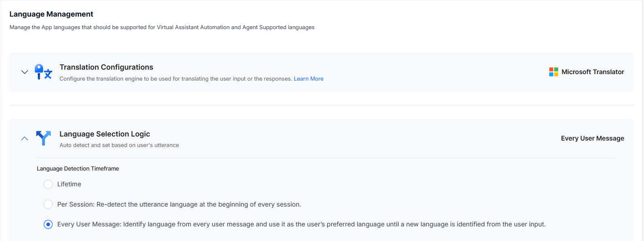Click Auto detect and set subtitle text

[x=119, y=145]
